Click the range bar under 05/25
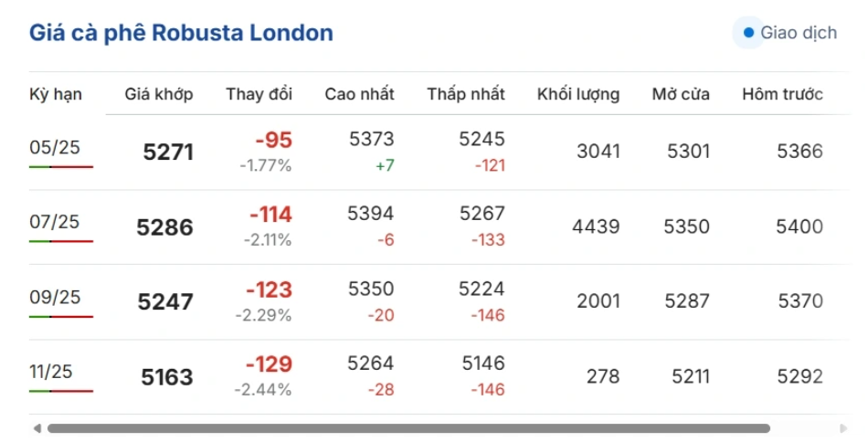868x442 pixels. [61, 167]
